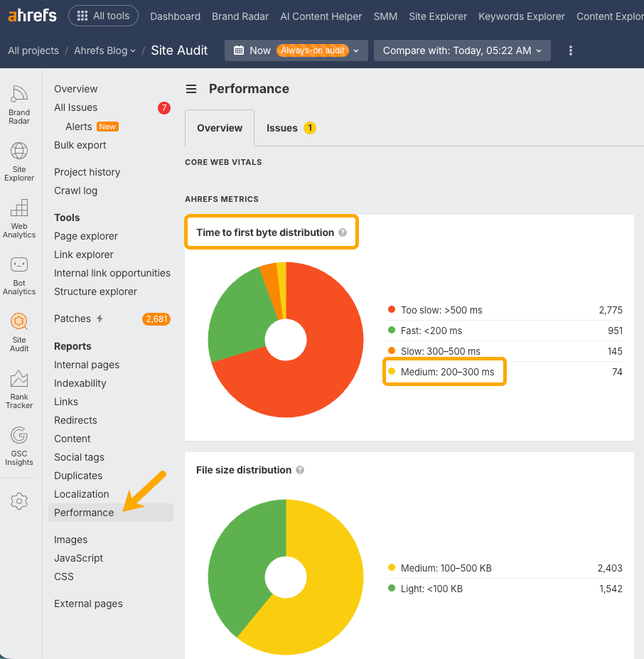
Task: Open the Internal pages report
Action: point(87,365)
